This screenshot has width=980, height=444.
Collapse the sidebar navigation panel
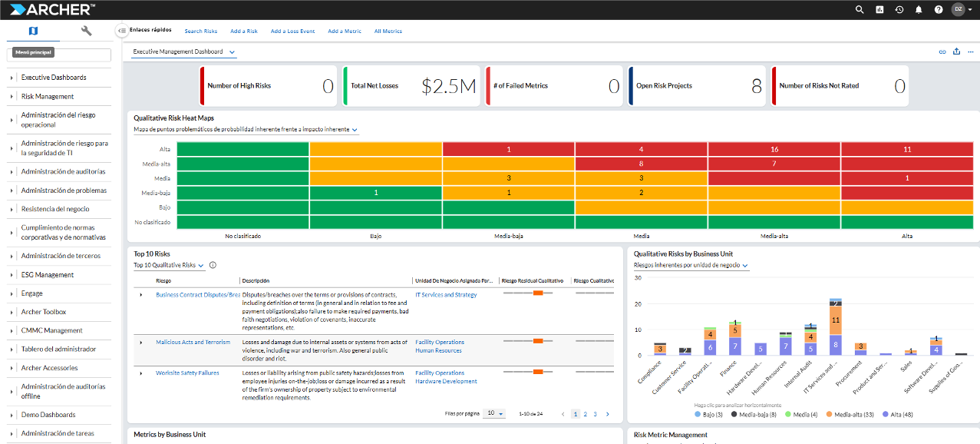[x=122, y=31]
